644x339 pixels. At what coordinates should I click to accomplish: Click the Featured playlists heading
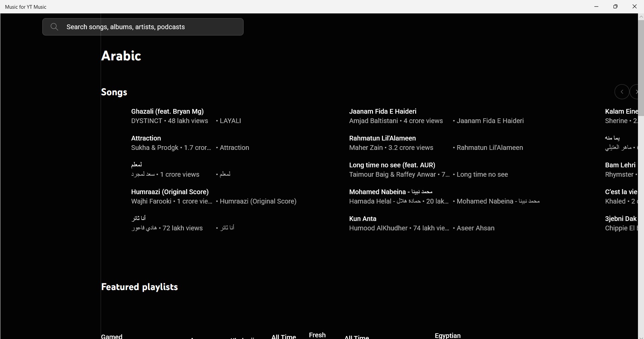click(140, 287)
